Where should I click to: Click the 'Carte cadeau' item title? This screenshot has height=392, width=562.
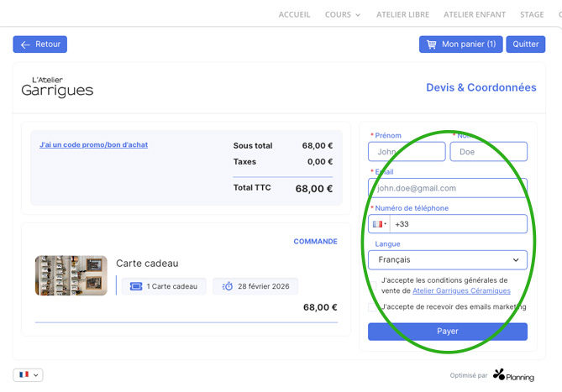coord(147,264)
